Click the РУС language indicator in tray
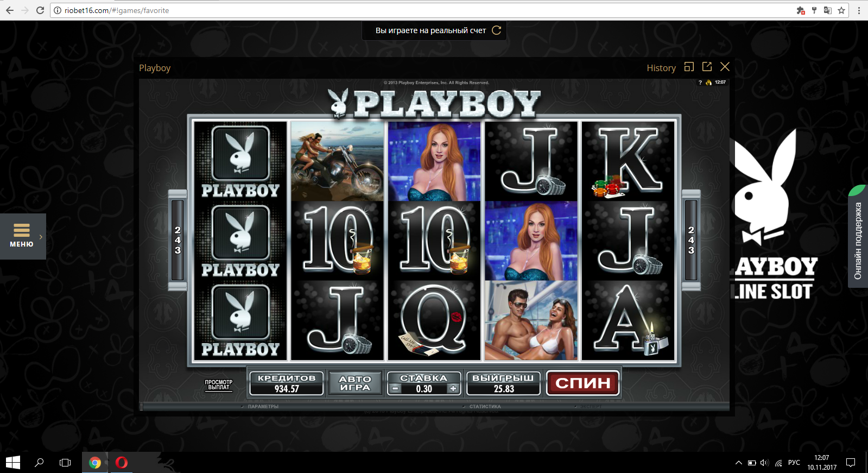Image resolution: width=868 pixels, height=473 pixels. (x=794, y=463)
